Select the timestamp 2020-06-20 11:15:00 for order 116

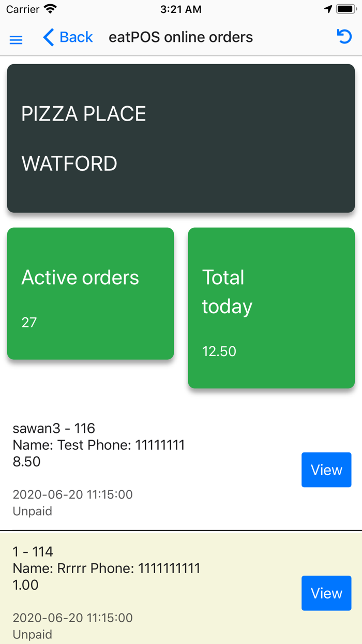tap(72, 494)
